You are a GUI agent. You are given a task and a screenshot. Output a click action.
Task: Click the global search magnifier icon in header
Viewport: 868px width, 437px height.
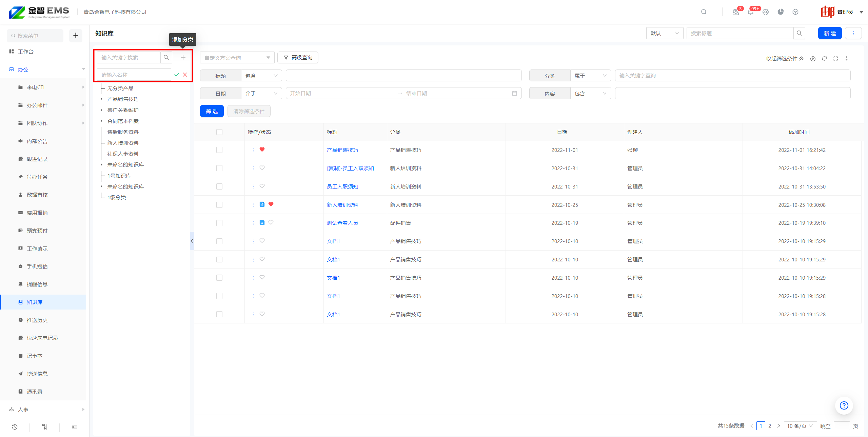(x=704, y=12)
